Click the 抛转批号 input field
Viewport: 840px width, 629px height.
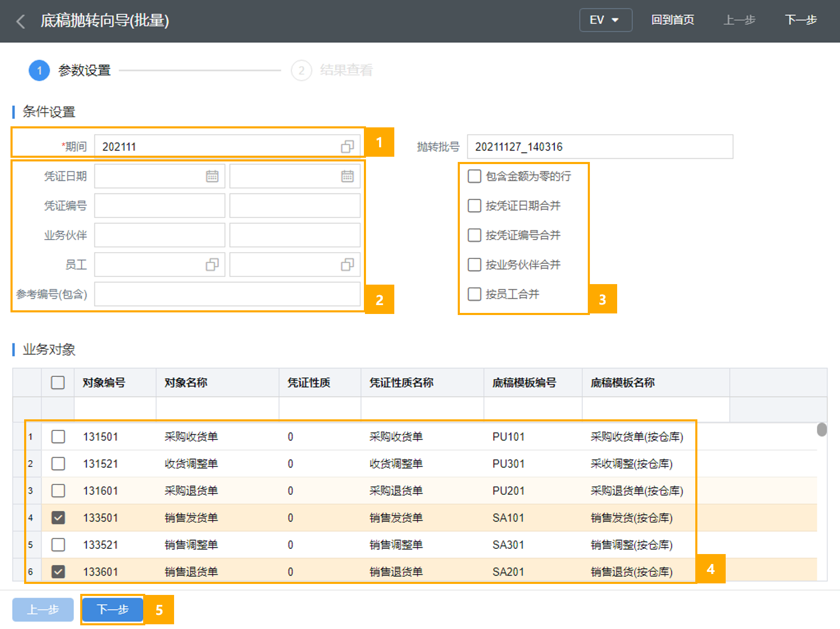(x=600, y=147)
